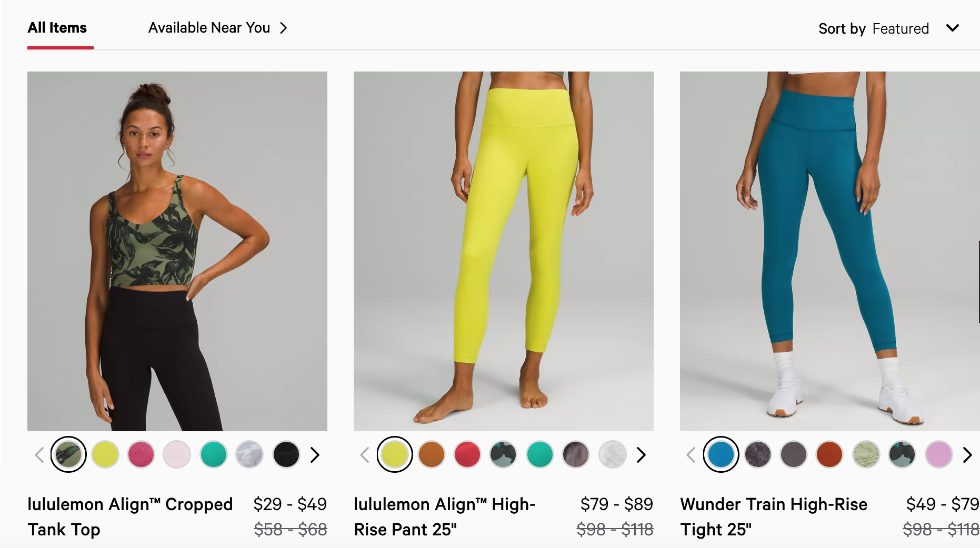Pick the lilac swatch for Wunder Train Tight
This screenshot has width=980, height=548.
point(939,454)
